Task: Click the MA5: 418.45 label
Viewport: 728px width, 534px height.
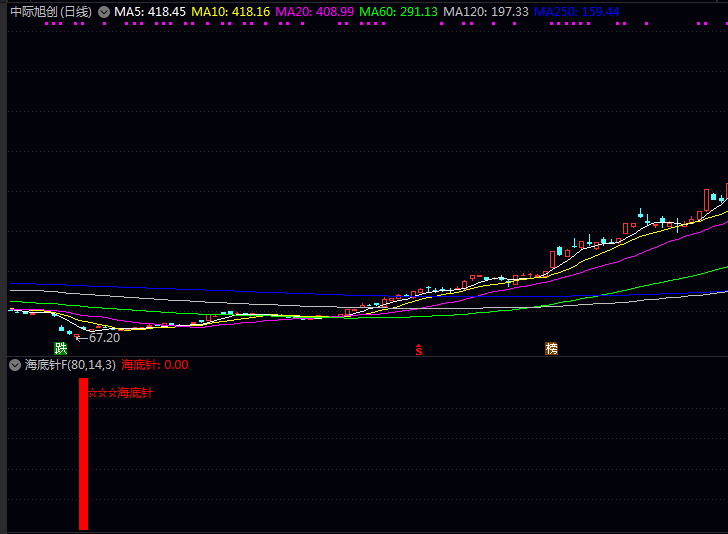Action: [x=150, y=12]
